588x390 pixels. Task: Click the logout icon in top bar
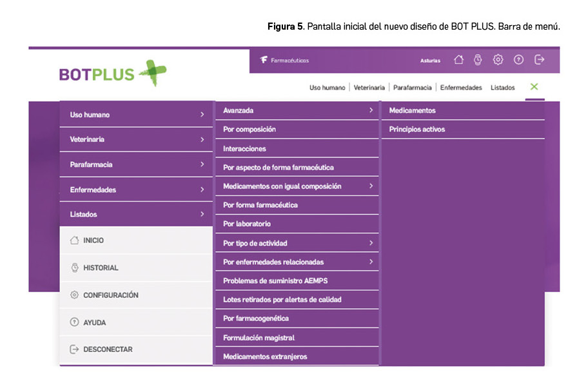click(540, 60)
